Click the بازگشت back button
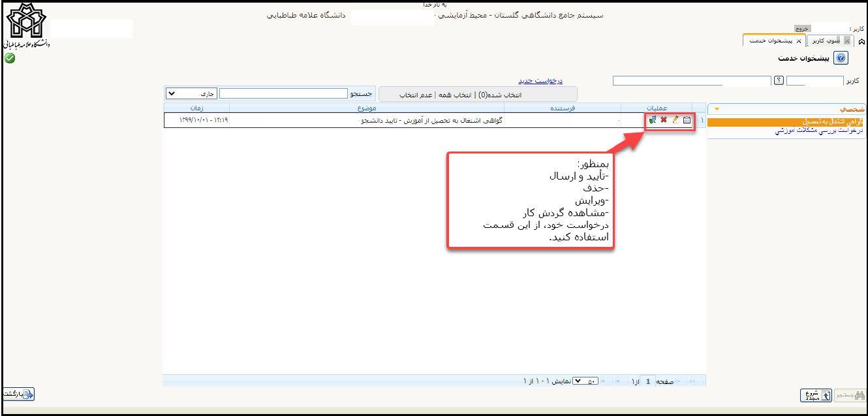 pyautogui.click(x=19, y=394)
